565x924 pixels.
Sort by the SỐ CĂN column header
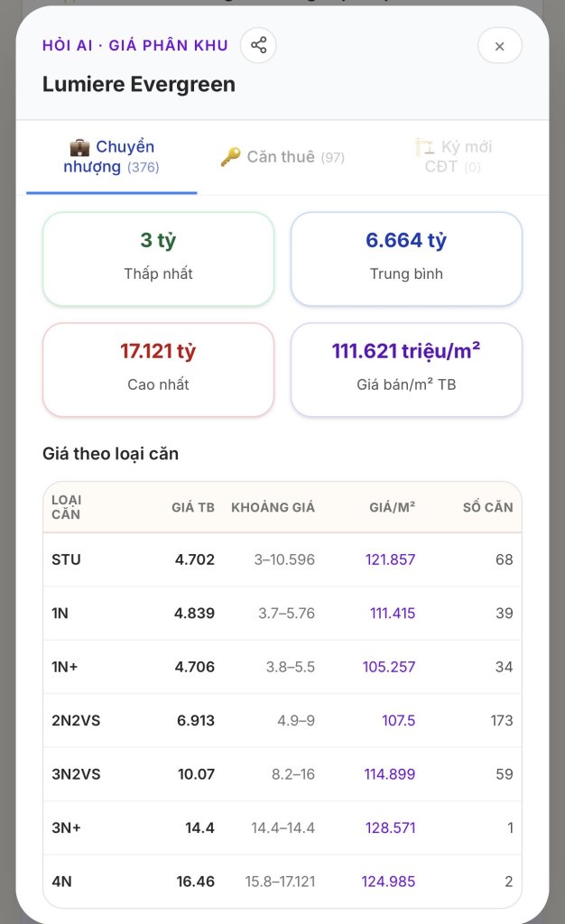(x=487, y=507)
